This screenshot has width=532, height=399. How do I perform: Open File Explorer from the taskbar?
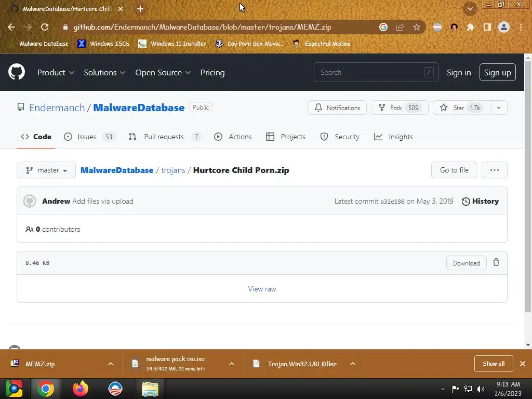pyautogui.click(x=150, y=389)
